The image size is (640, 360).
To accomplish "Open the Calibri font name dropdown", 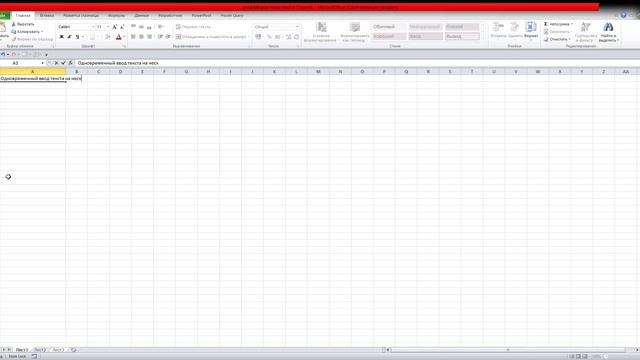I will pos(93,27).
